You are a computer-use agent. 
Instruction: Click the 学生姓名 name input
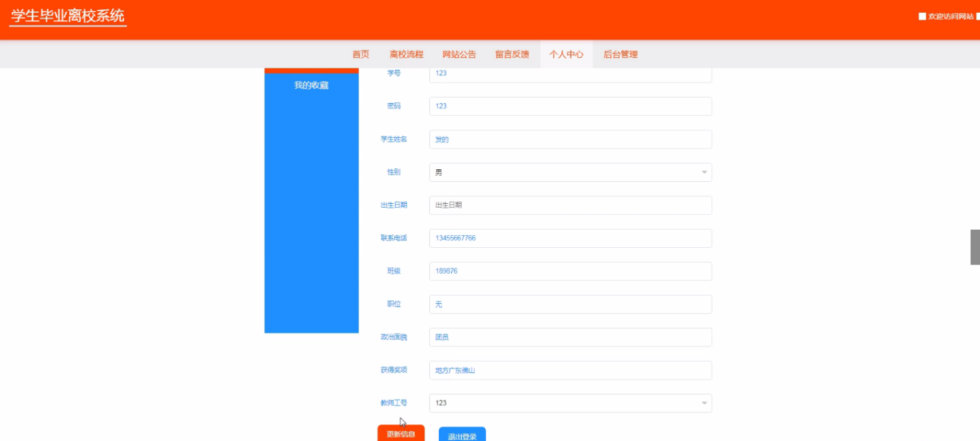click(570, 139)
